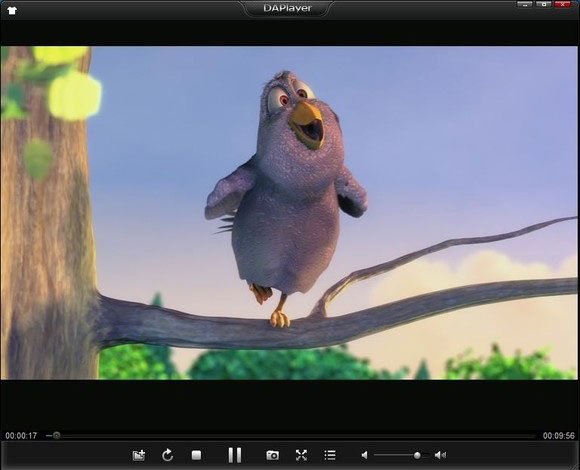
Task: Click the volume slider knob
Action: (x=417, y=455)
